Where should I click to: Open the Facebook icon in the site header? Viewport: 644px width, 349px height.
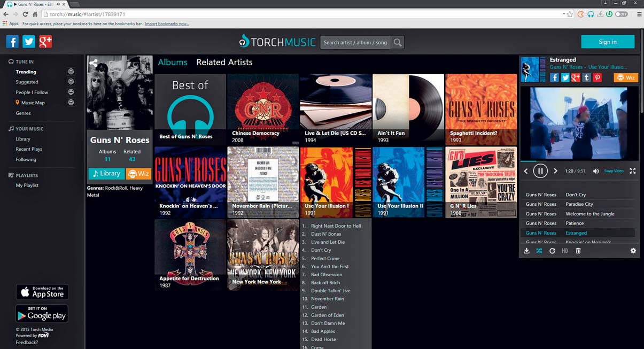[x=12, y=42]
